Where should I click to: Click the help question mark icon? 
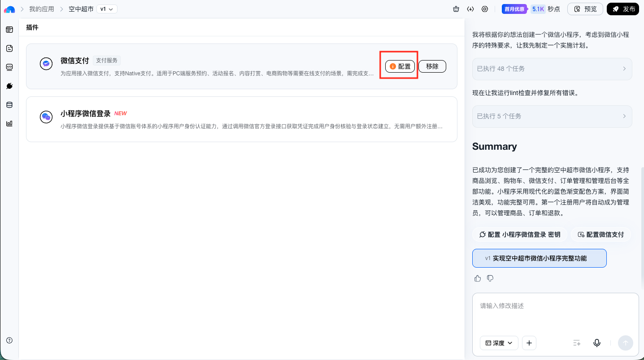pyautogui.click(x=9, y=340)
